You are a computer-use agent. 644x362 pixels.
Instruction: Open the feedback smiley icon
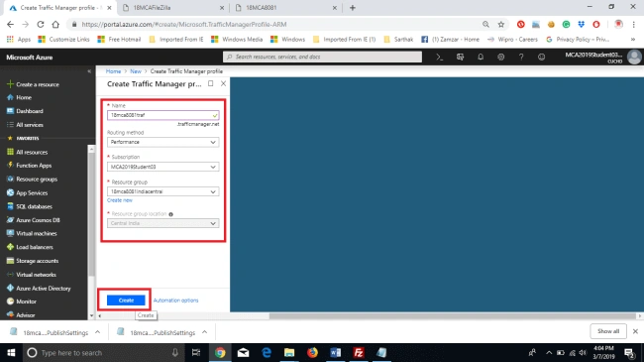[x=541, y=58]
